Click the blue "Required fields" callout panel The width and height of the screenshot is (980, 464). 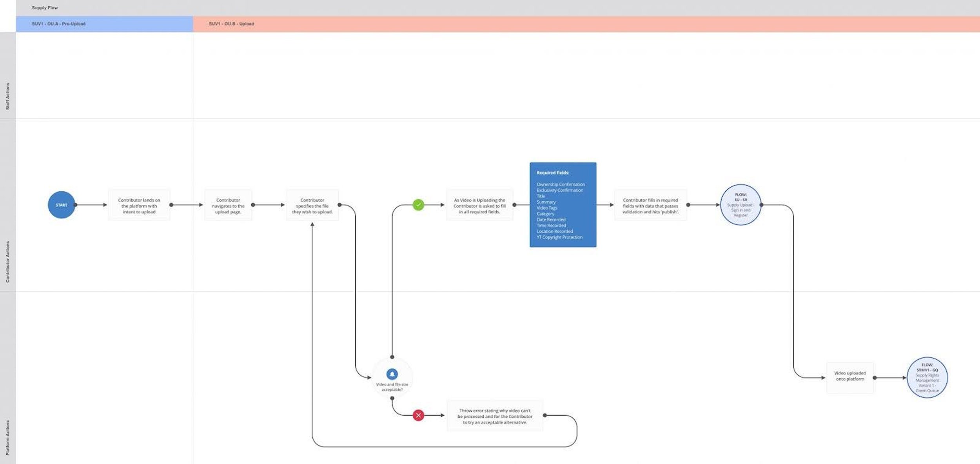click(x=563, y=205)
